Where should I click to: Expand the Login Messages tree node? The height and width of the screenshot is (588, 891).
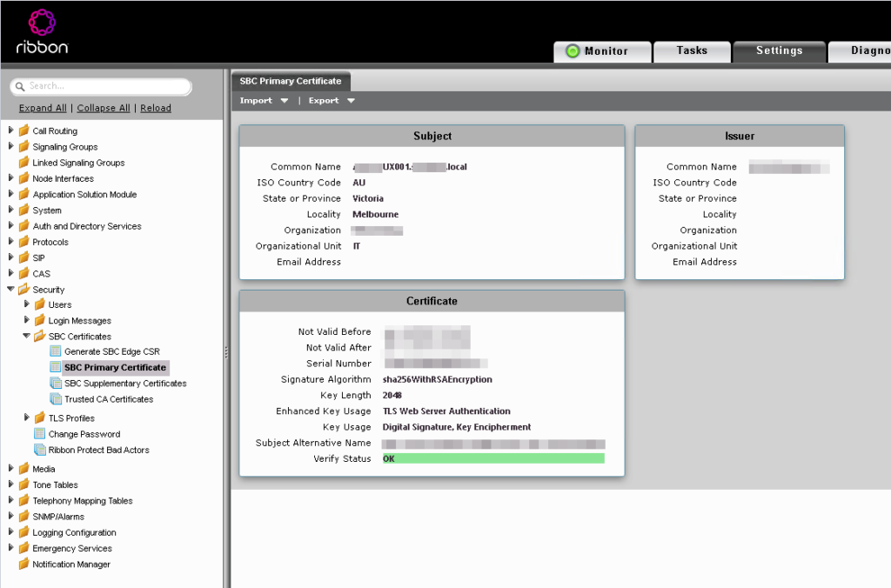[x=27, y=320]
